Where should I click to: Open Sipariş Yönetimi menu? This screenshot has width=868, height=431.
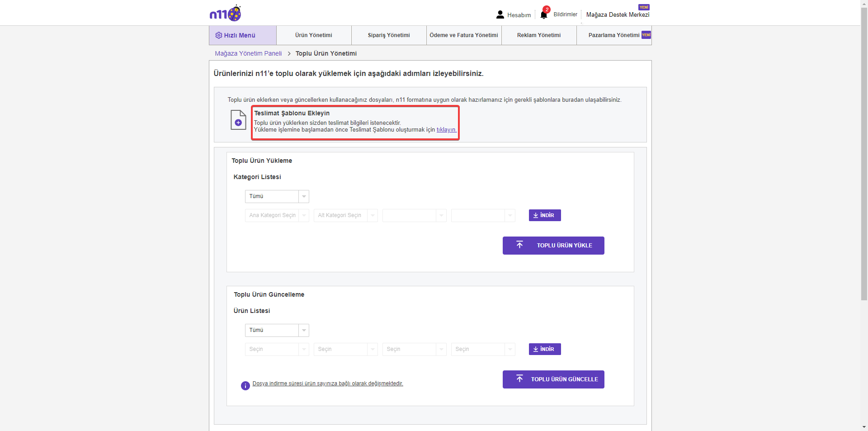coord(389,35)
